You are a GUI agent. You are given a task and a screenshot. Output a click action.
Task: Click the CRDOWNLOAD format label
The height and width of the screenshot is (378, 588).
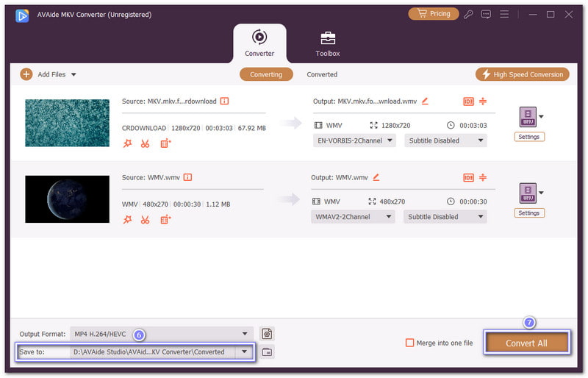[144, 129]
